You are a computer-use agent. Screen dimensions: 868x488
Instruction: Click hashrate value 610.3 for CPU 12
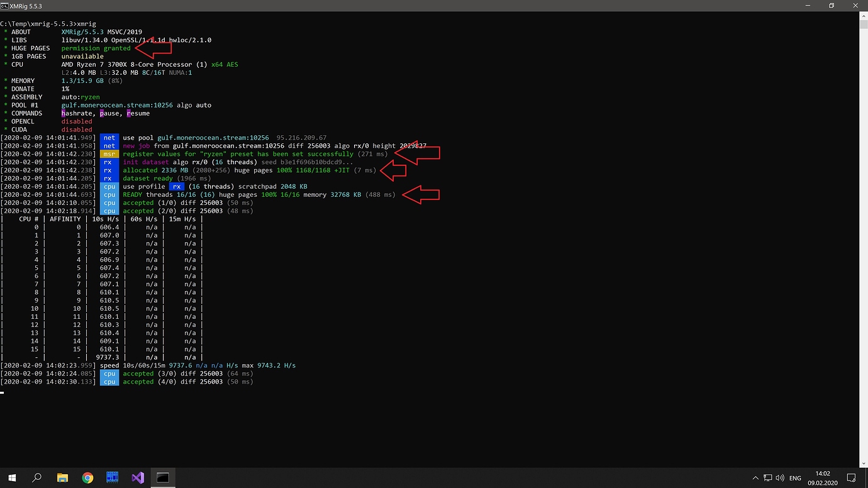[109, 325]
